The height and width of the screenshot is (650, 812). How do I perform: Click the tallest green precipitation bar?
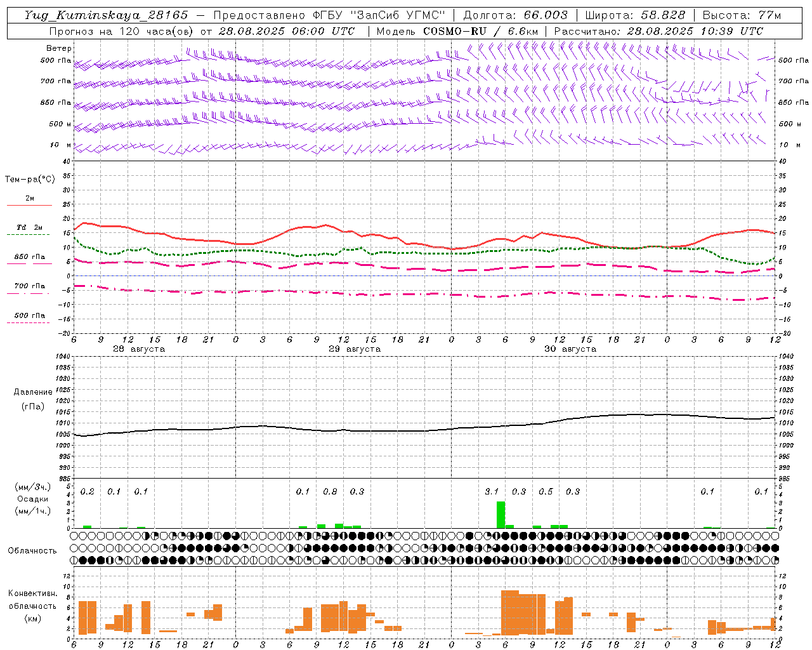point(501,515)
